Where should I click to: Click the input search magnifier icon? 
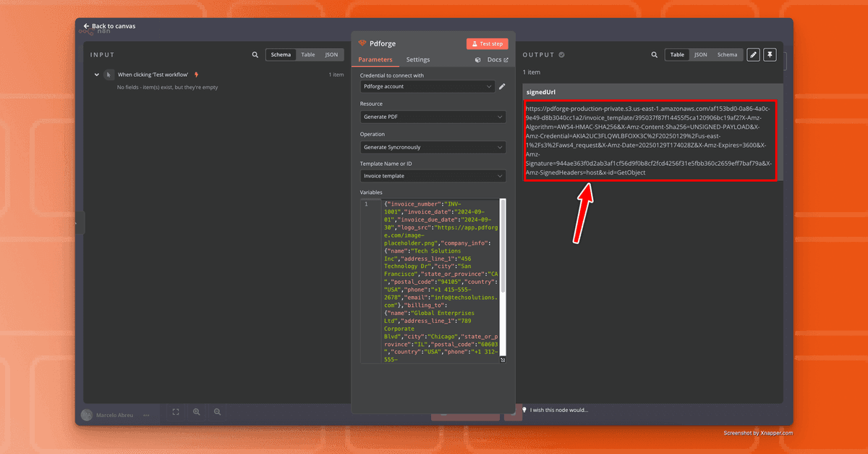255,54
